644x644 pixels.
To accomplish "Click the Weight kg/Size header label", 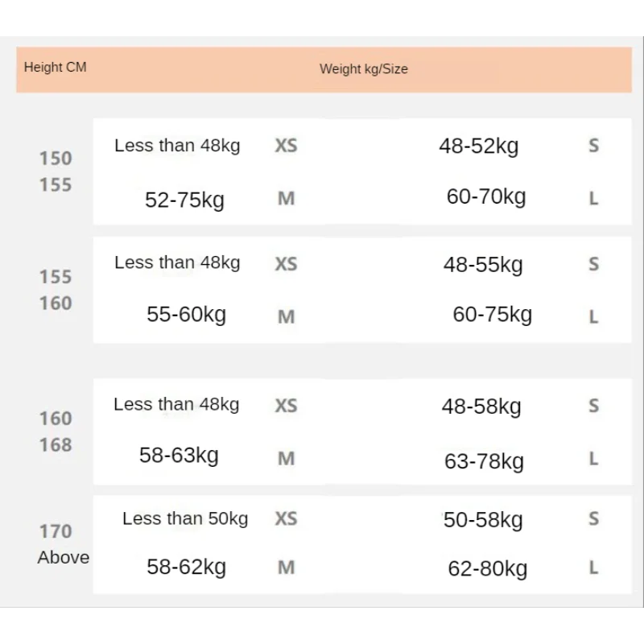I will pyautogui.click(x=364, y=68).
